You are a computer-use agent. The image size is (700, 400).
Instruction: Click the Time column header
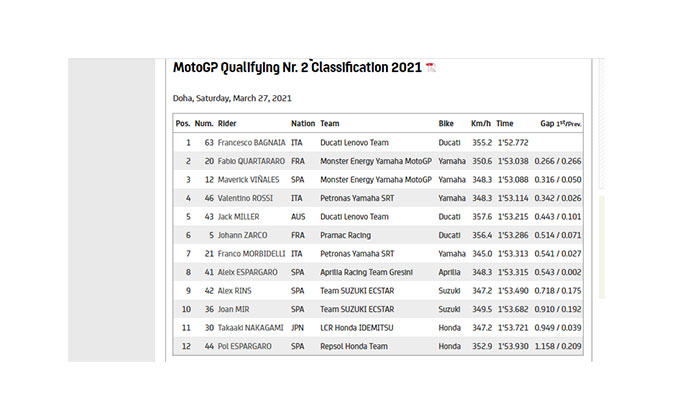tap(505, 123)
